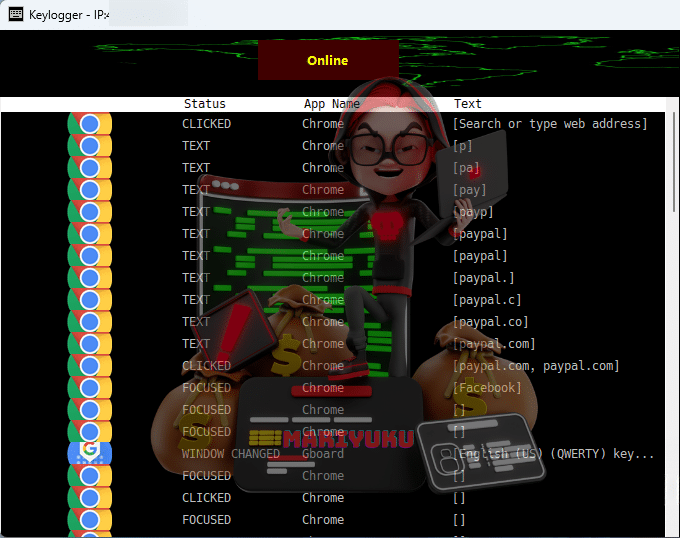Viewport: 680px width, 538px height.
Task: Click the Chrome icon in the '[Search or type web address]' row
Action: 89,124
